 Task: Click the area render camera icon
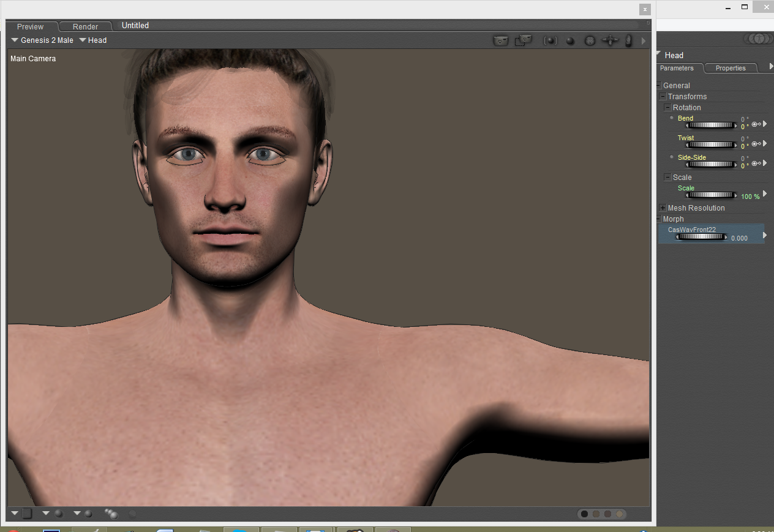coord(523,40)
